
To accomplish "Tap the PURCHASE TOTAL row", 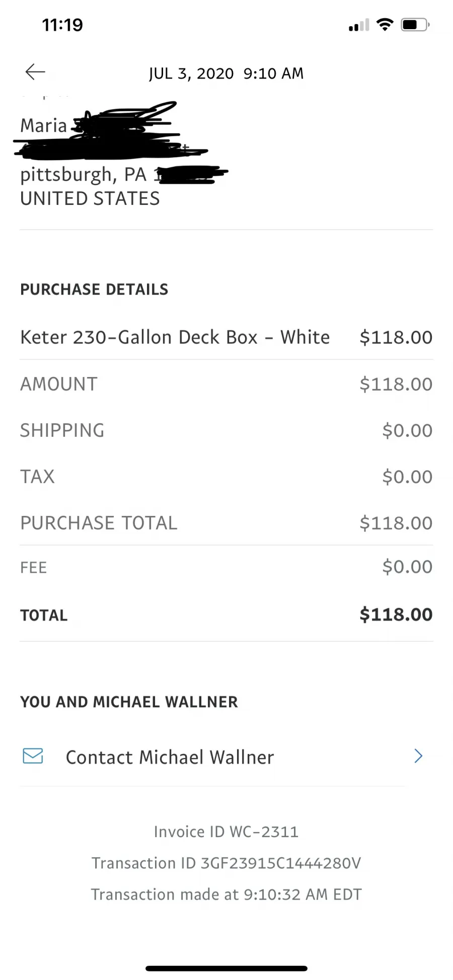I will click(x=226, y=523).
